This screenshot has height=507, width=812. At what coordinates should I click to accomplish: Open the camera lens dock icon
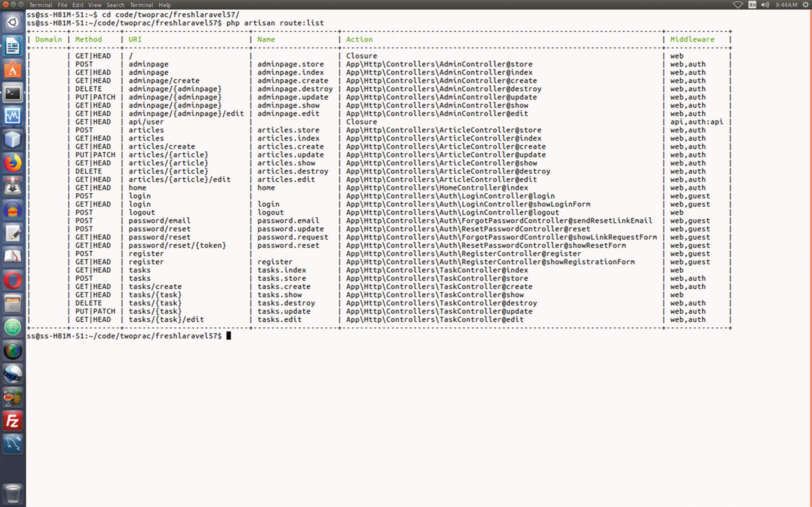[13, 351]
